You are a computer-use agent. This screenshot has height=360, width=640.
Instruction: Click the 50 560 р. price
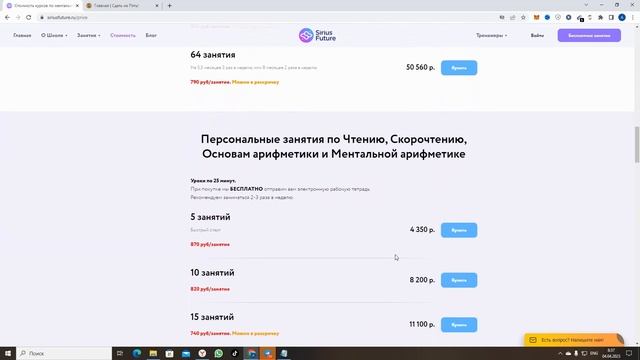[x=420, y=67]
